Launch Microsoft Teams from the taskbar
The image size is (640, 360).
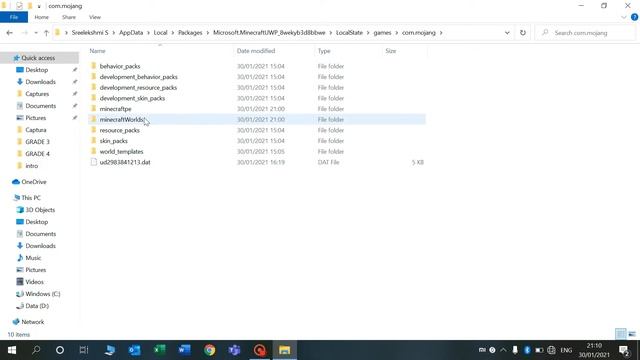[235, 350]
